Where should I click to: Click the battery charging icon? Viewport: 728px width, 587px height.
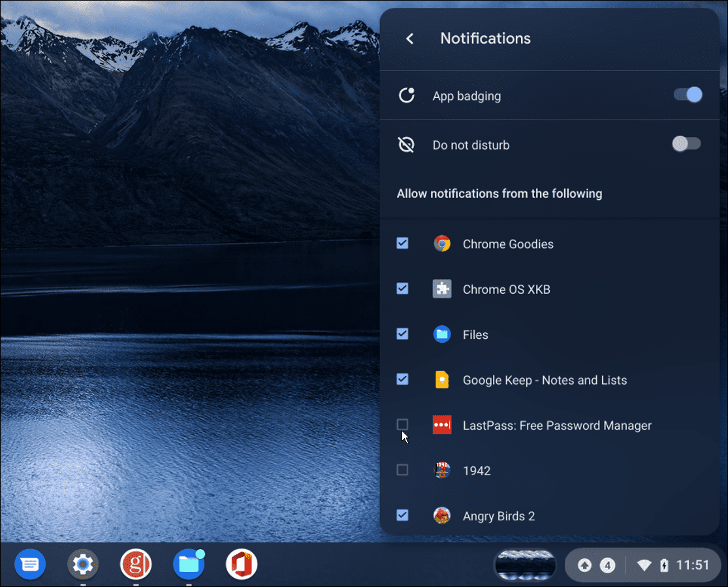(x=664, y=565)
